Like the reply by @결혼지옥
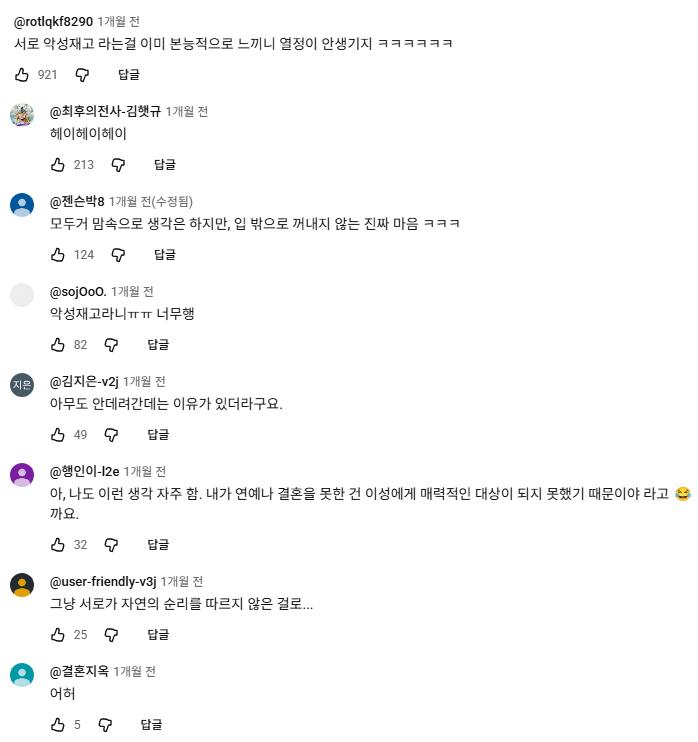Viewport: 698px width, 742px height. [58, 724]
